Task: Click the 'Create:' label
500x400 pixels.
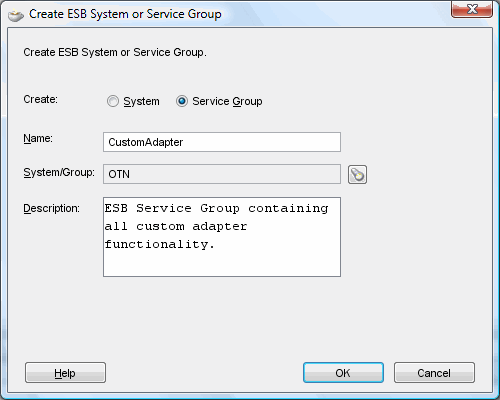Action: 40,99
